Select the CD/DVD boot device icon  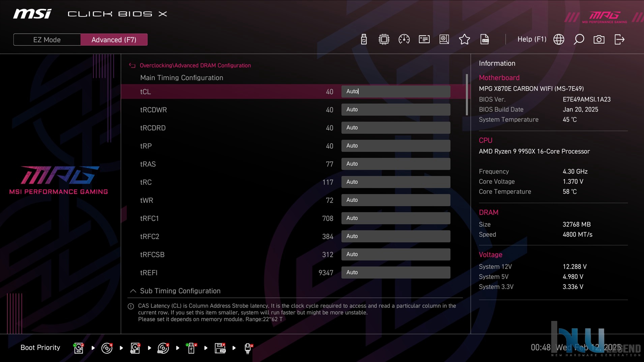coord(107,348)
